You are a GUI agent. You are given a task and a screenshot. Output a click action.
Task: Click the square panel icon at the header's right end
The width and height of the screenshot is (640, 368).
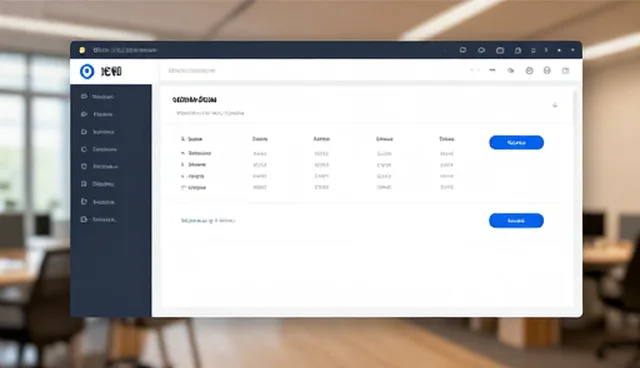[x=565, y=71]
